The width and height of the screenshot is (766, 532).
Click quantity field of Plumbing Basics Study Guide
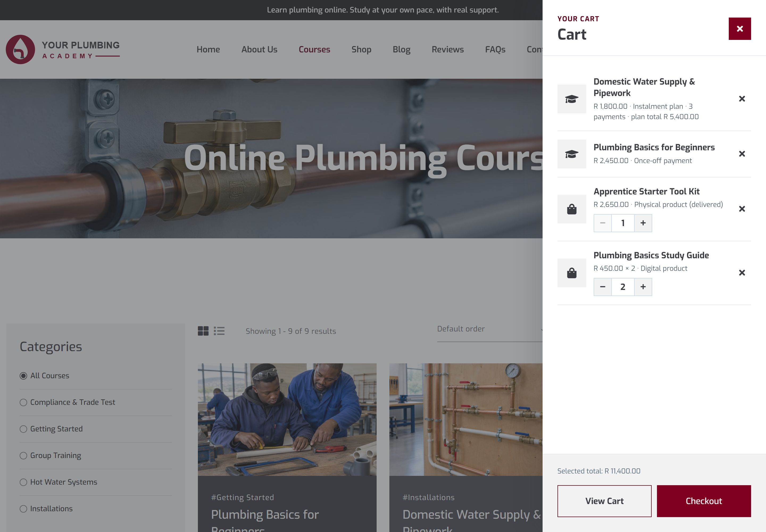623,287
